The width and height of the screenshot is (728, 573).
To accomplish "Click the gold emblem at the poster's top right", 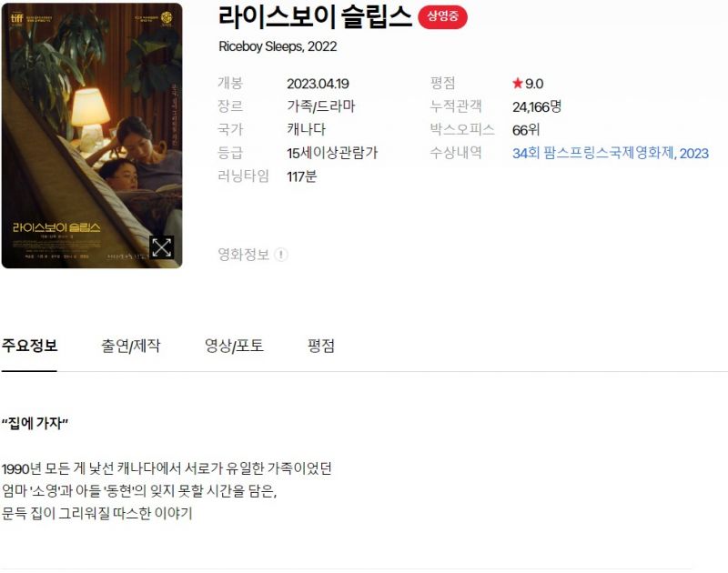I will 167,17.
